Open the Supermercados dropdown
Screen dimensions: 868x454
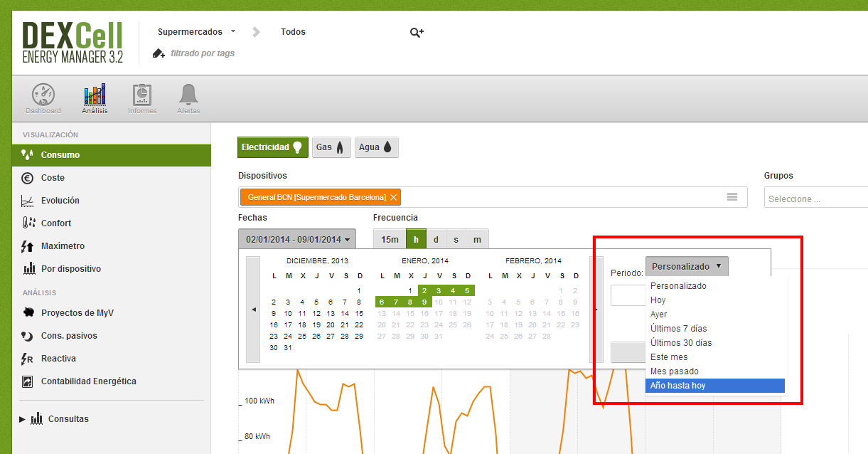196,32
